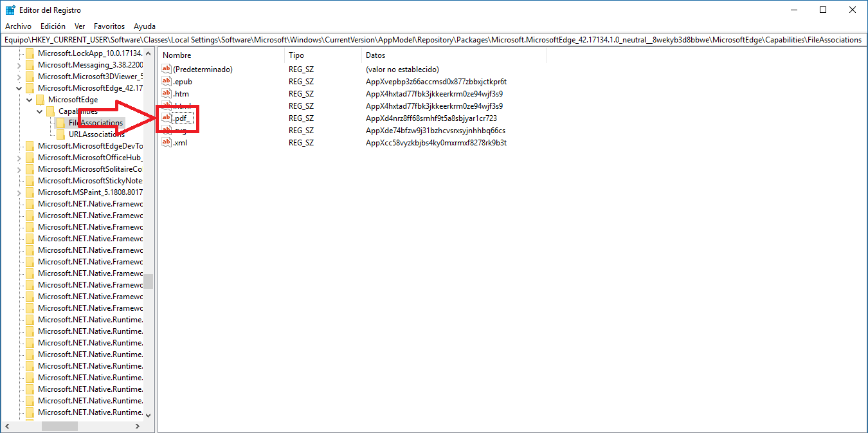Viewport: 868px width, 433px height.
Task: Collapse the MicrosoftEdge subkey
Action: [29, 100]
